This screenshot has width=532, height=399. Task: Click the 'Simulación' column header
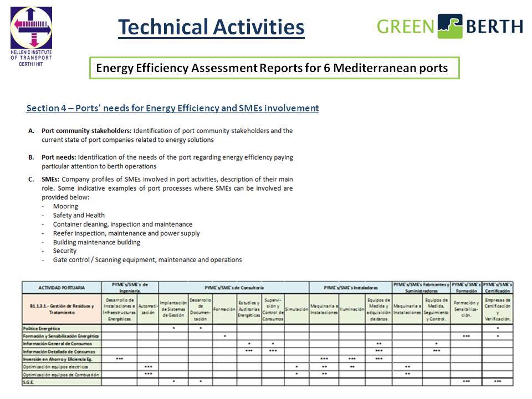296,309
